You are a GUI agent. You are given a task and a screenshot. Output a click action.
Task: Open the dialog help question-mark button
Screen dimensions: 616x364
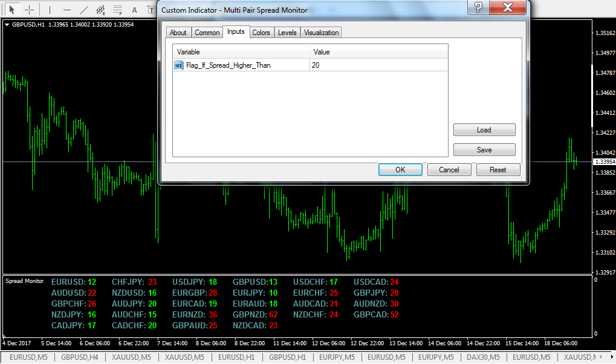(x=478, y=7)
